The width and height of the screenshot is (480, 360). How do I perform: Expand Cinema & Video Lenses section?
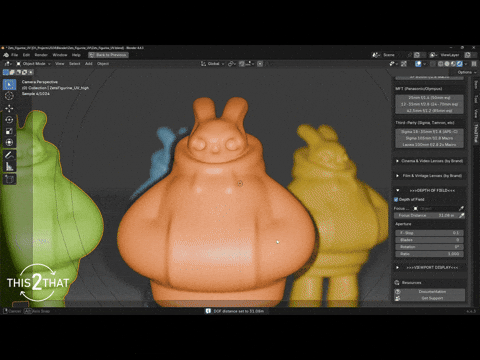[398, 161]
